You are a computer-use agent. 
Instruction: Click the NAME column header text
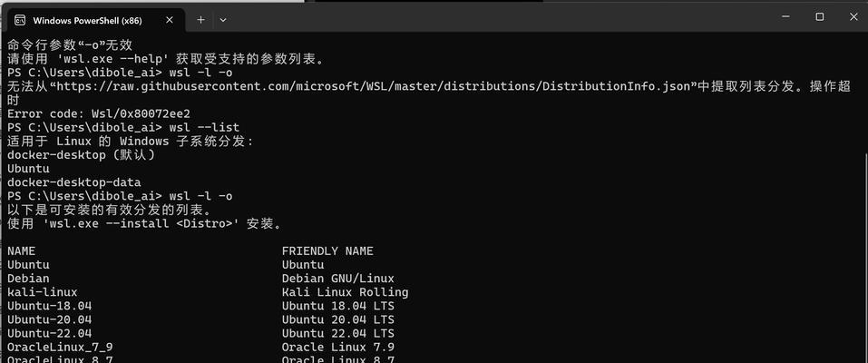[22, 251]
